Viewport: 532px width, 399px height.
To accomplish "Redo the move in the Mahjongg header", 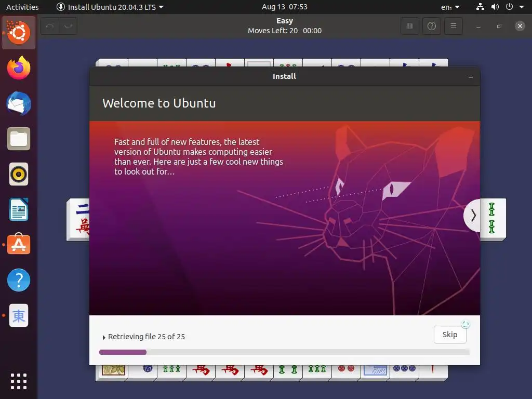I will (68, 26).
